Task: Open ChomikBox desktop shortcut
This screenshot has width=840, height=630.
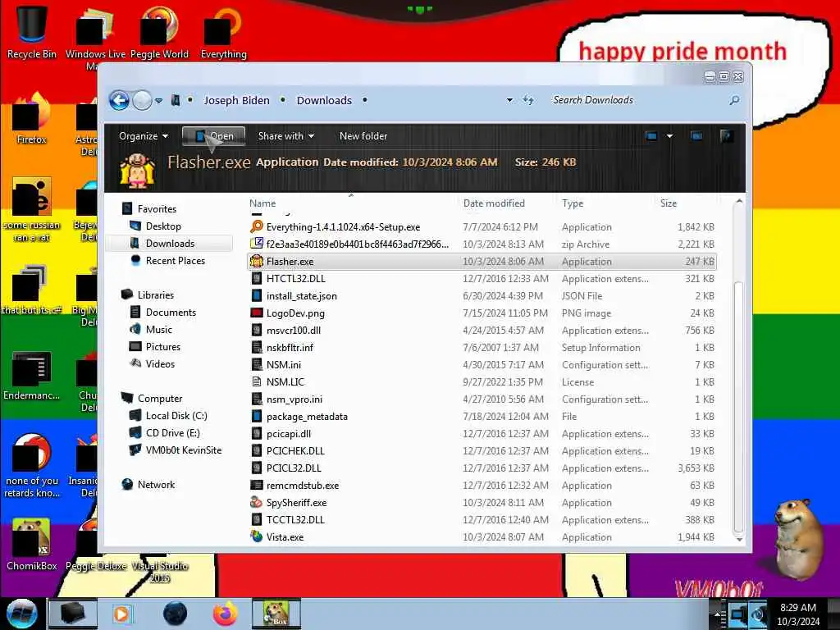Action: point(32,545)
